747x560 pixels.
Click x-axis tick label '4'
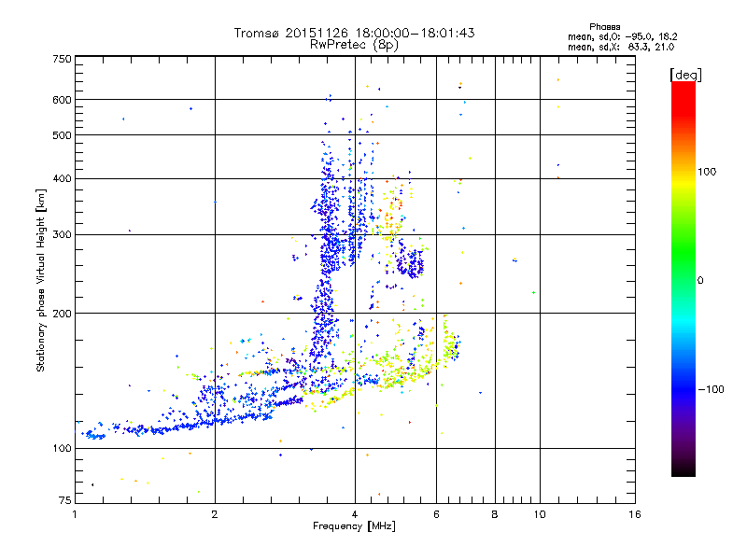355,514
